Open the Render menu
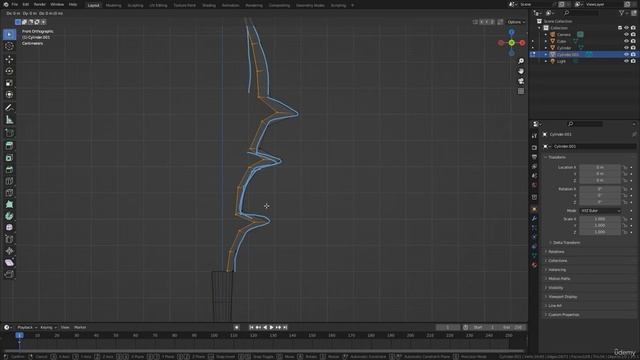 point(40,4)
